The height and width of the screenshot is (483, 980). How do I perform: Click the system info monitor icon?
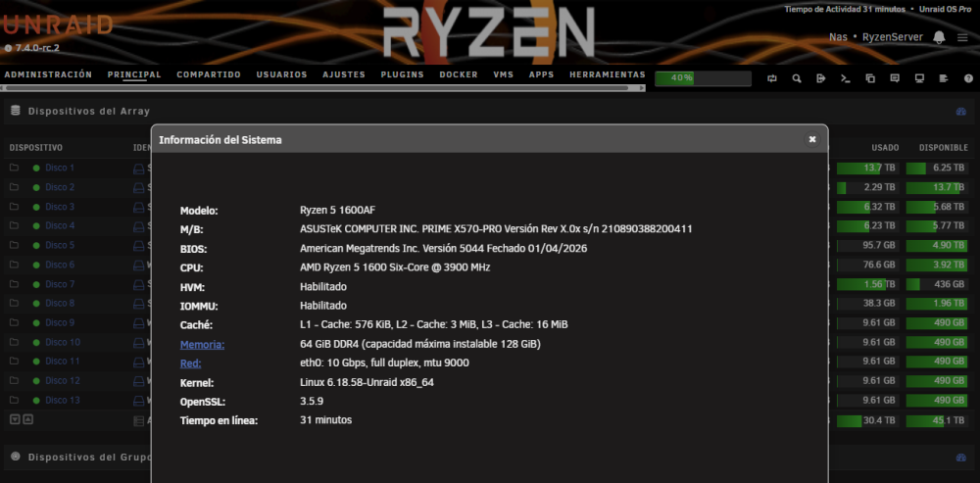[919, 78]
